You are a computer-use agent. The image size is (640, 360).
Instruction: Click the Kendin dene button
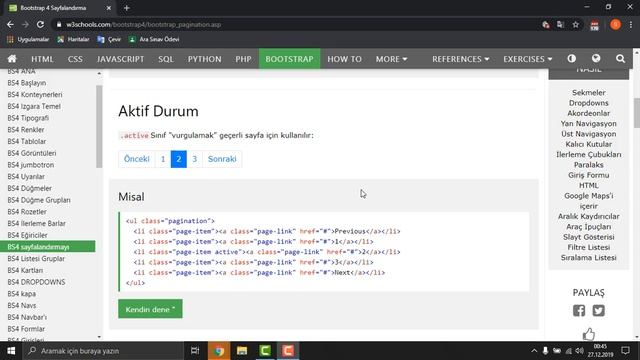coord(150,309)
